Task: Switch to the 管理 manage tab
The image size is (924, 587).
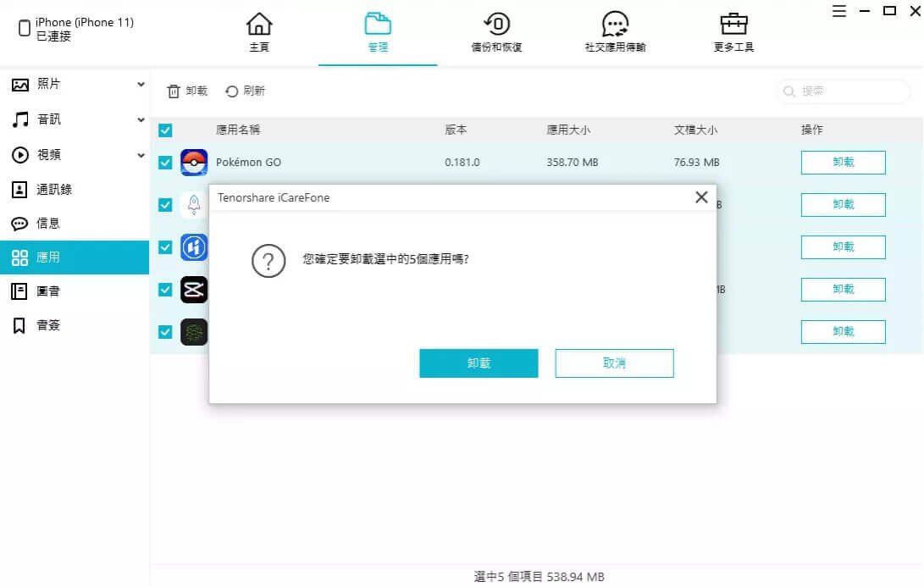Action: 378,32
